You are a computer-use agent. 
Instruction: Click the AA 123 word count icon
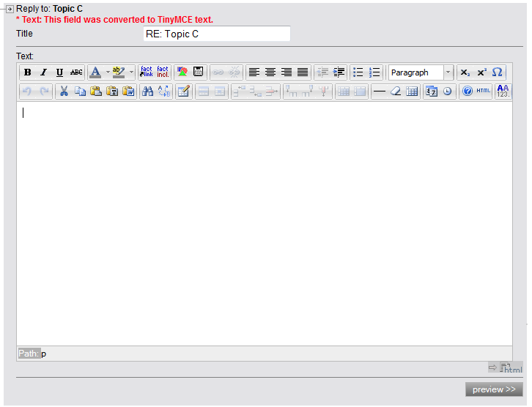[x=503, y=92]
